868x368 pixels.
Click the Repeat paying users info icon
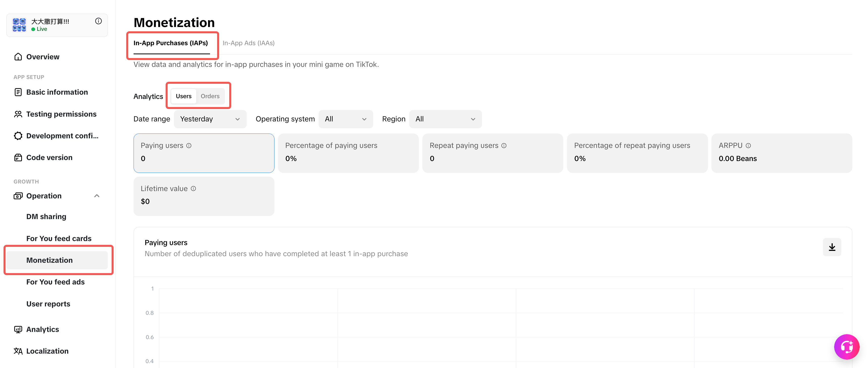(x=504, y=146)
